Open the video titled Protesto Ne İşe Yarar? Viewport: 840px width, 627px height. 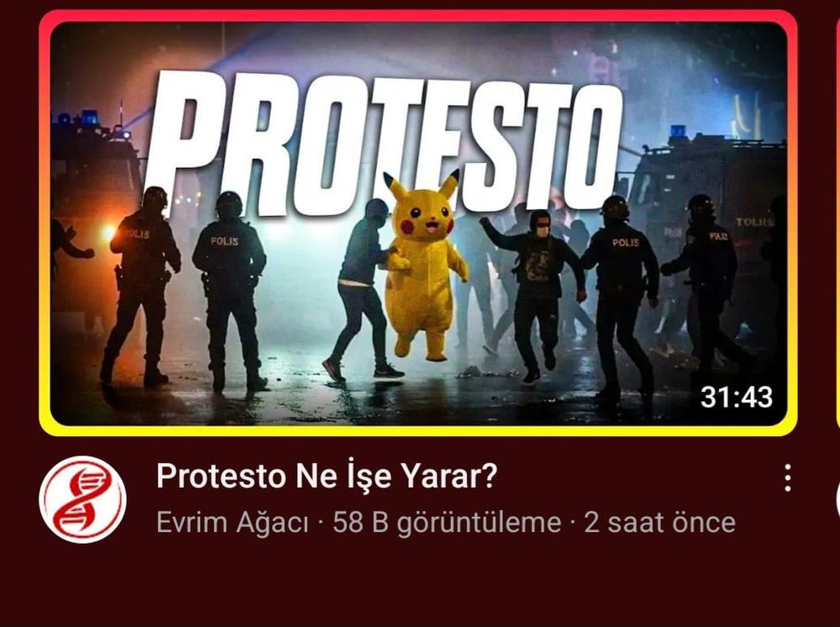(x=327, y=476)
